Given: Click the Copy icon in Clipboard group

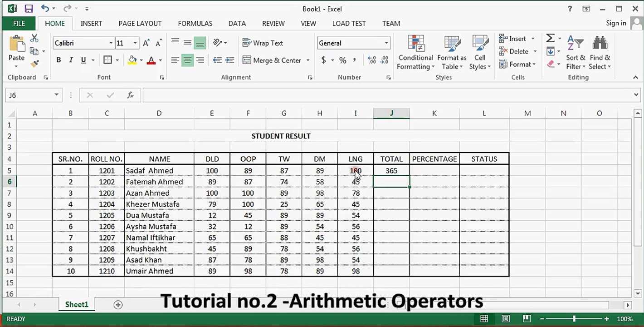Looking at the screenshot, I should pos(34,51).
